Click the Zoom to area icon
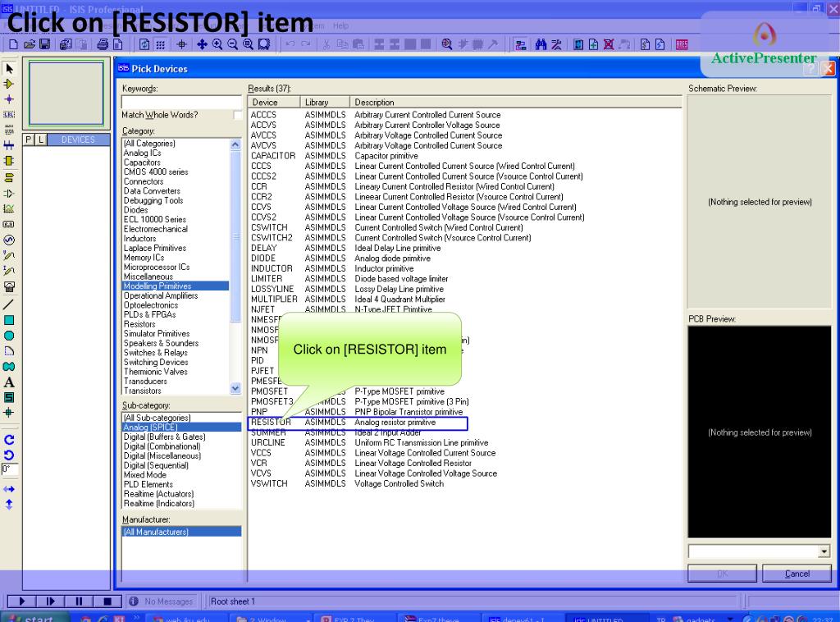 coord(264,44)
